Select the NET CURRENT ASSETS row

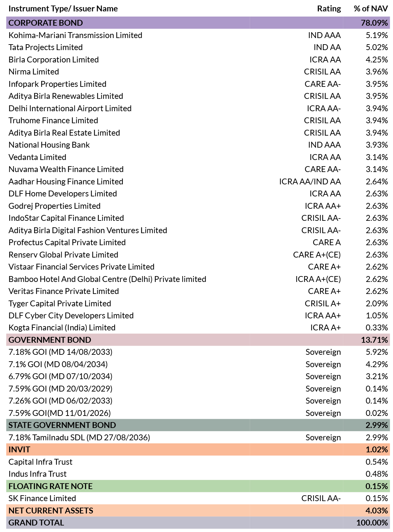pyautogui.click(x=198, y=511)
